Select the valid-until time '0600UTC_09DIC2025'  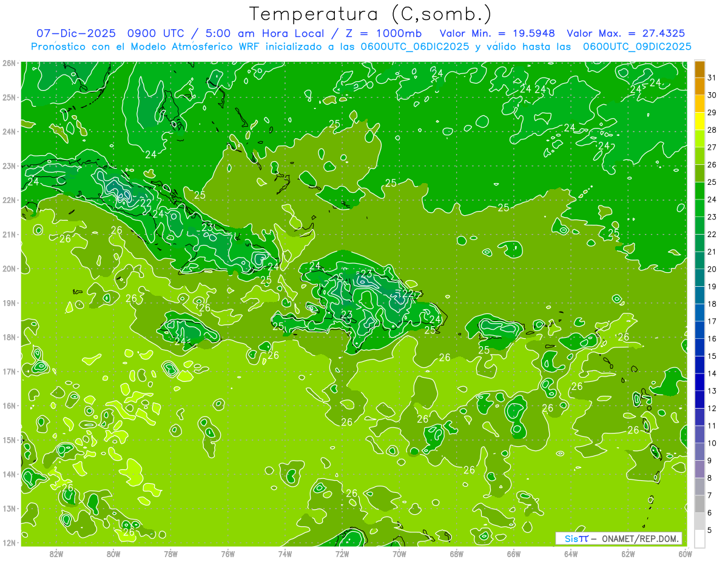click(x=637, y=47)
